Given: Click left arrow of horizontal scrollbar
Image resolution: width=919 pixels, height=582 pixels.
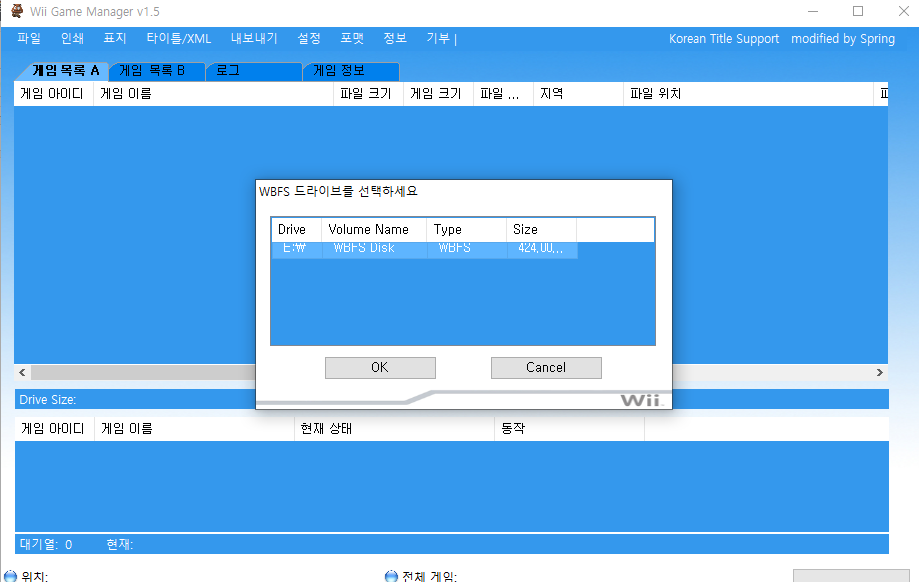Looking at the screenshot, I should (22, 372).
